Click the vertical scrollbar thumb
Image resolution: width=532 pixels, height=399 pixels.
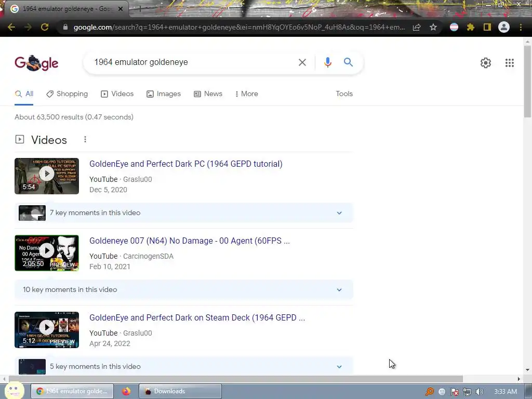pos(527,82)
